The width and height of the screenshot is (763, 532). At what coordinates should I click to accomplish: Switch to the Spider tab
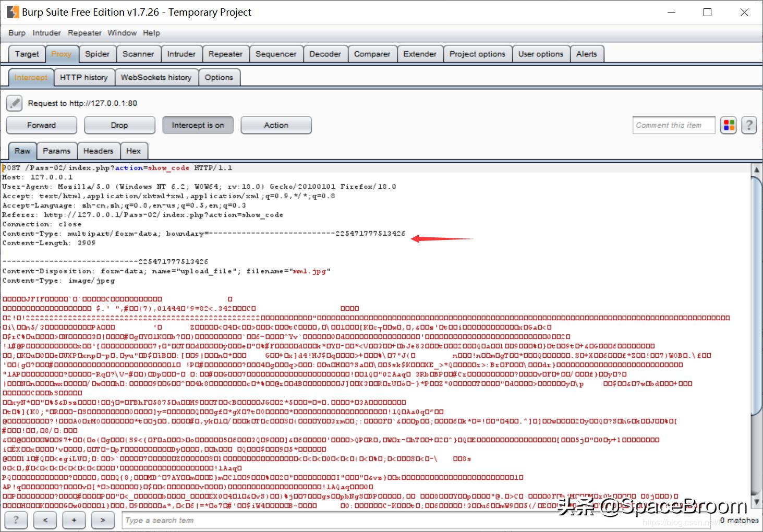click(98, 54)
